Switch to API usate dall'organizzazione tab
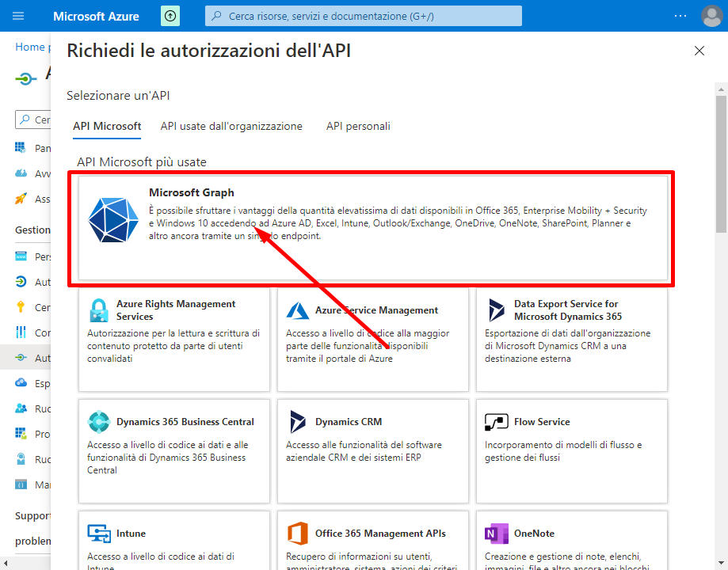The height and width of the screenshot is (570, 728). coord(231,126)
